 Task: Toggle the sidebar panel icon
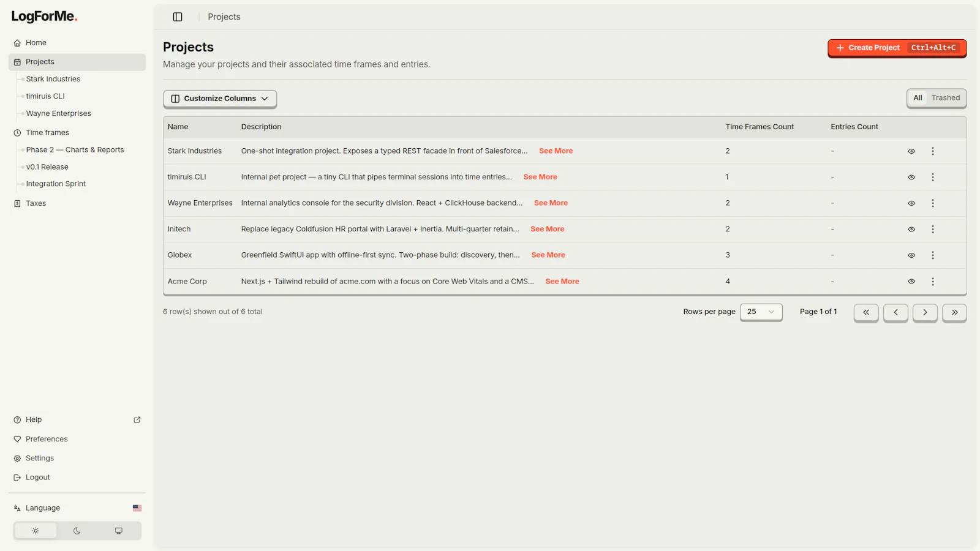[178, 17]
